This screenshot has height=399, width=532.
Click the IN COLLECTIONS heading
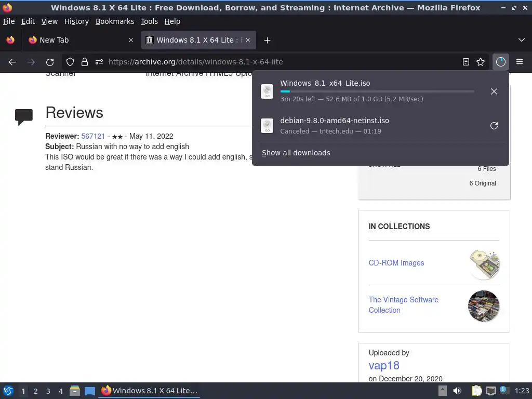[399, 227]
